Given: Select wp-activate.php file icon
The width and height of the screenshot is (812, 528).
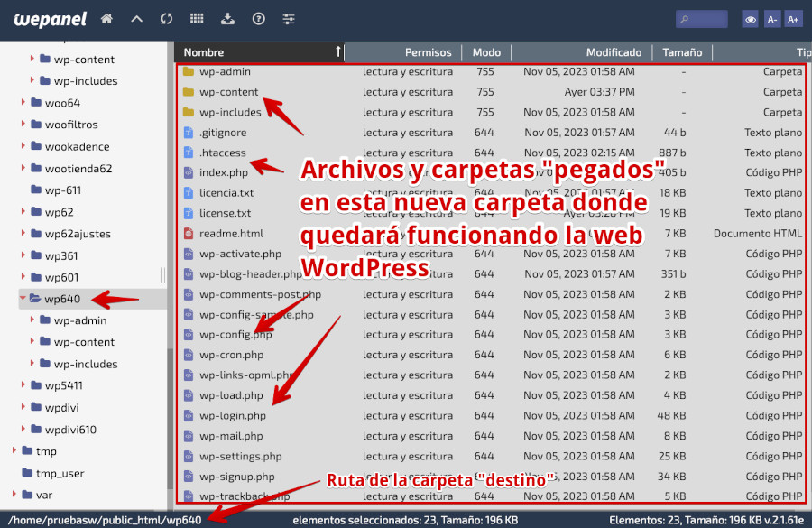Looking at the screenshot, I should tap(189, 254).
